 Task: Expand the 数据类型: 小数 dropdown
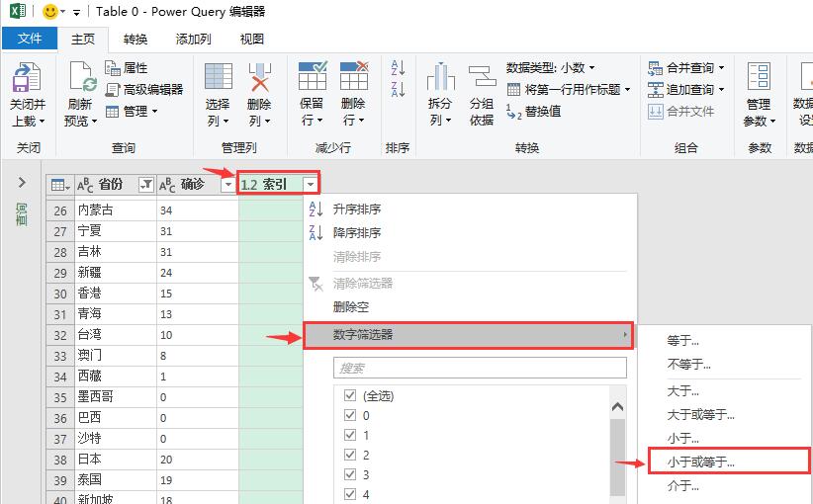pos(551,68)
